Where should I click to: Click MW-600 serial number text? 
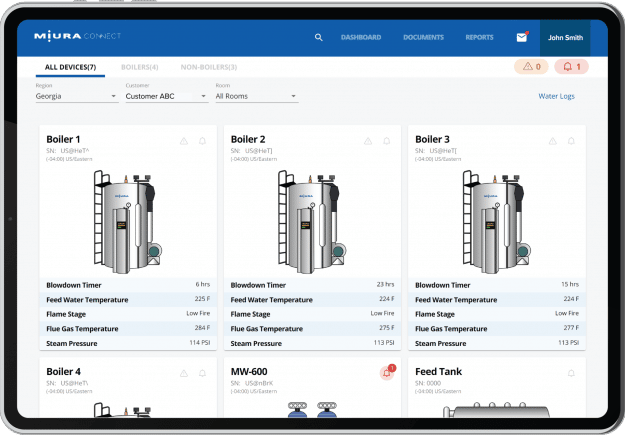coord(252,383)
